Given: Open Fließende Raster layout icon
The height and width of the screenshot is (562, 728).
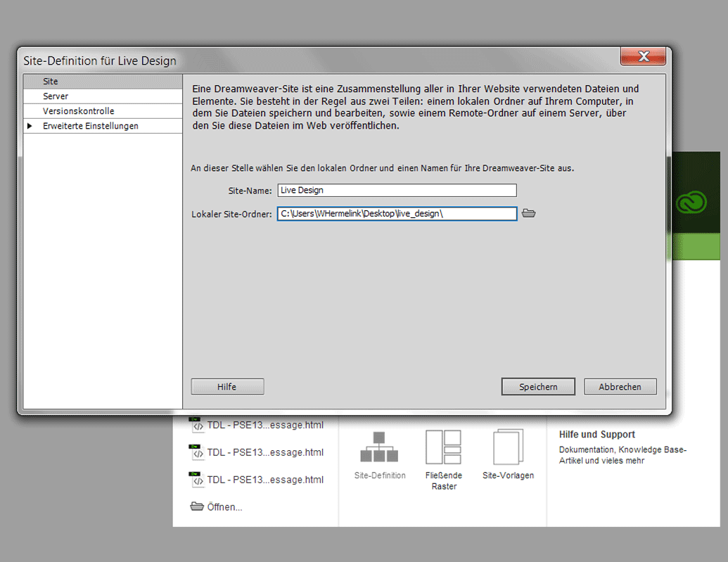Looking at the screenshot, I should [443, 447].
